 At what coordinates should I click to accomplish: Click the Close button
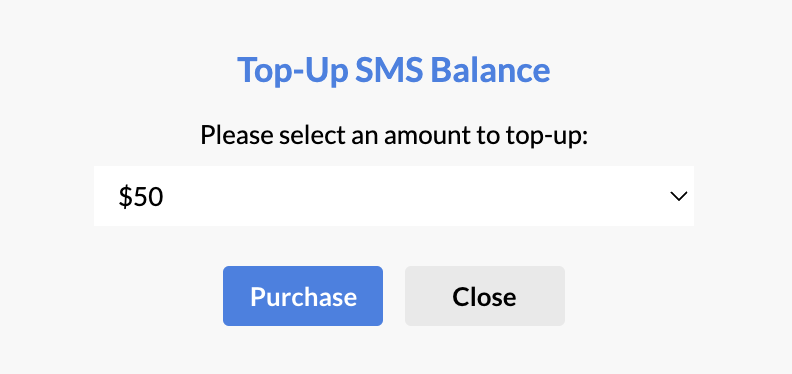click(x=484, y=296)
